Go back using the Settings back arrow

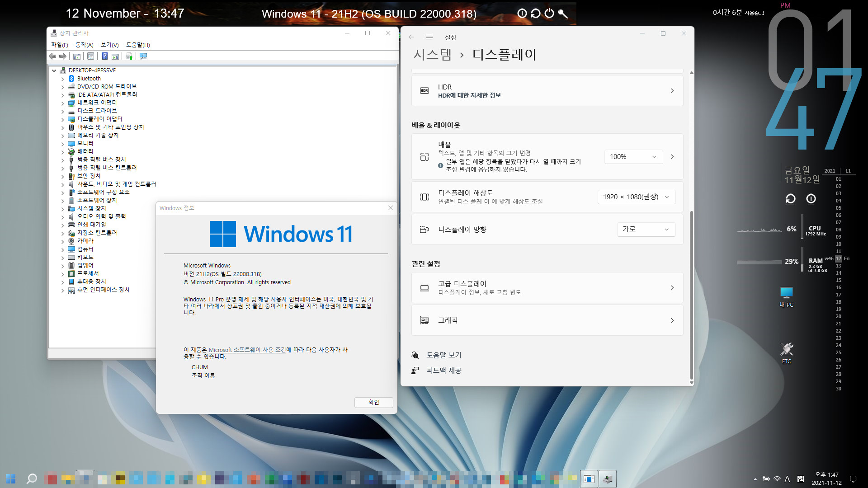tap(411, 37)
